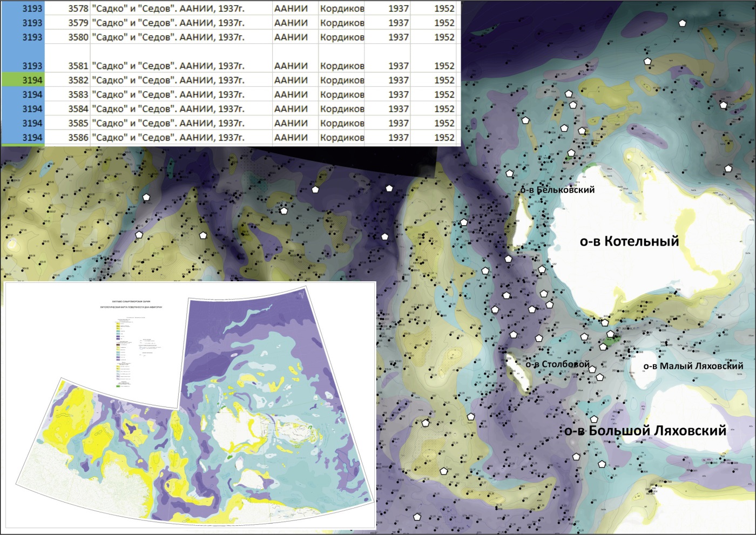
Task: Click the pentagon marker right of о-в Столбовой label
Action: [x=592, y=369]
